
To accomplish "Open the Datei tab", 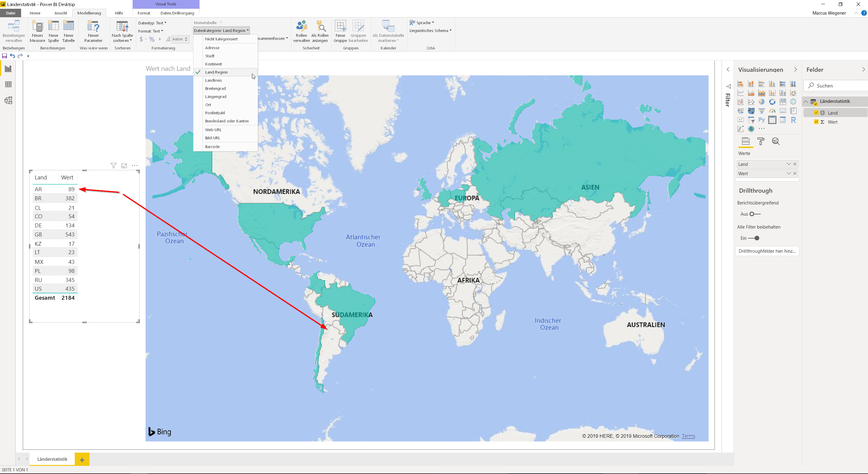I will [x=11, y=13].
